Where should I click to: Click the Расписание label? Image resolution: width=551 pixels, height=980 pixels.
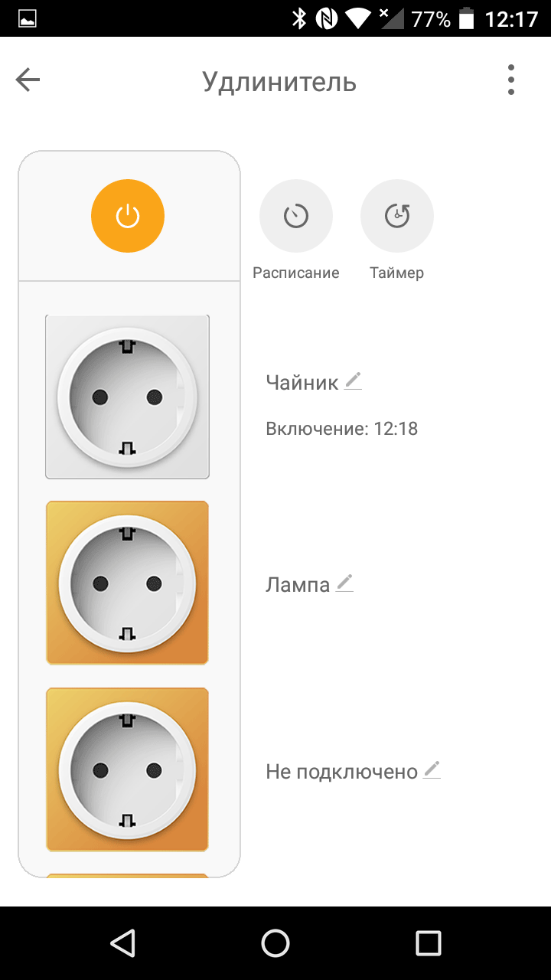tap(296, 273)
